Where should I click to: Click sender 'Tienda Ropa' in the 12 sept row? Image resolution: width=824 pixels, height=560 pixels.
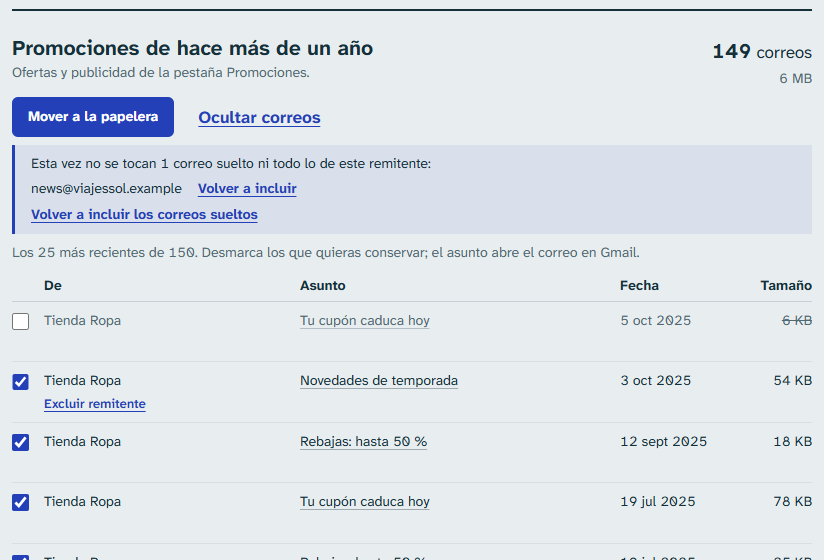tap(83, 441)
